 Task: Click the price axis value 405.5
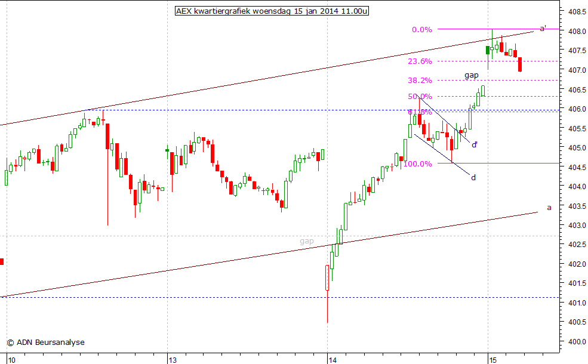pyautogui.click(x=577, y=128)
